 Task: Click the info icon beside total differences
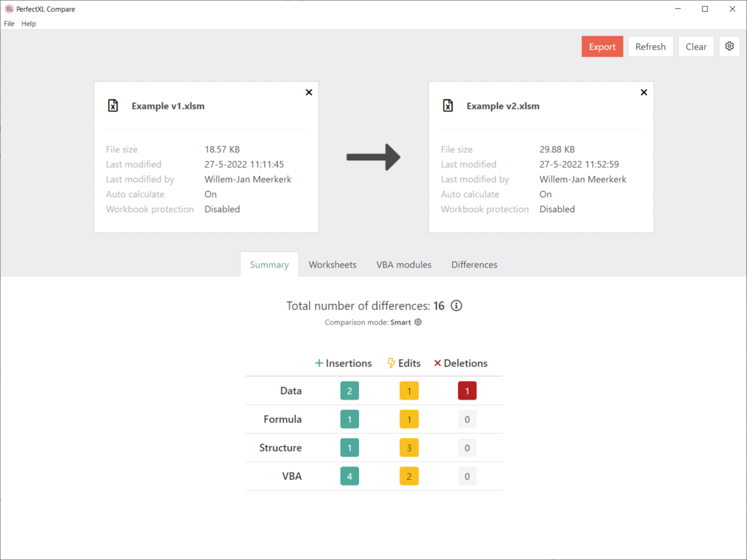tap(456, 306)
